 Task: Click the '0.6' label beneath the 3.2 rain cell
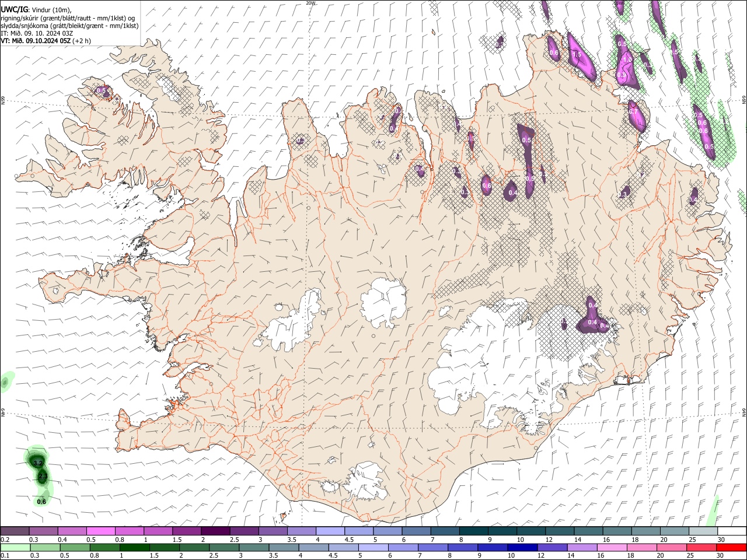[41, 502]
